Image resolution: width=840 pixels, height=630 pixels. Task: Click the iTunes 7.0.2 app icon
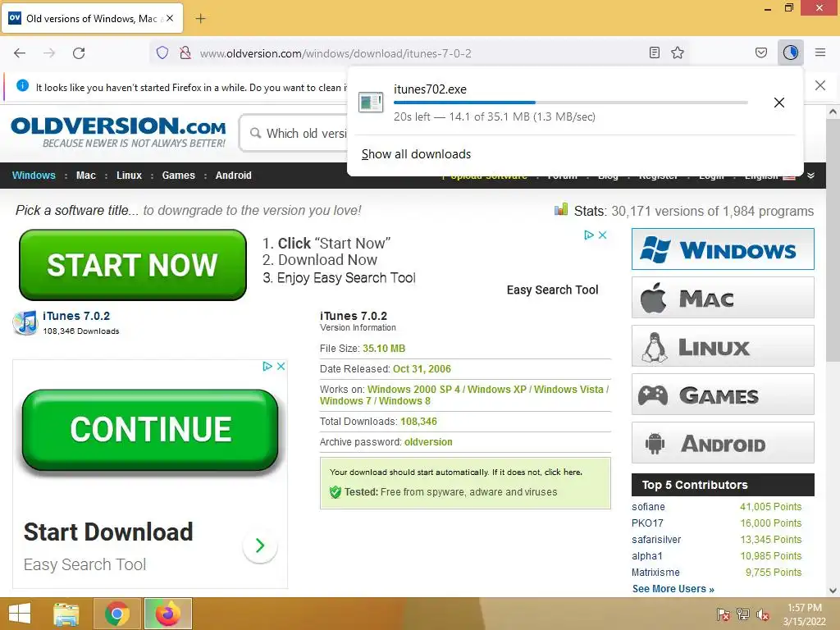25,322
